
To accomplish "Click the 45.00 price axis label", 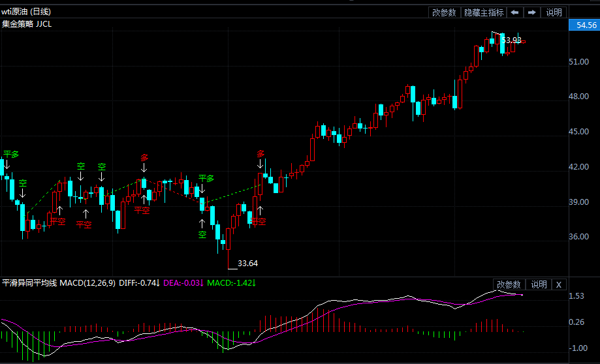I will tap(580, 132).
